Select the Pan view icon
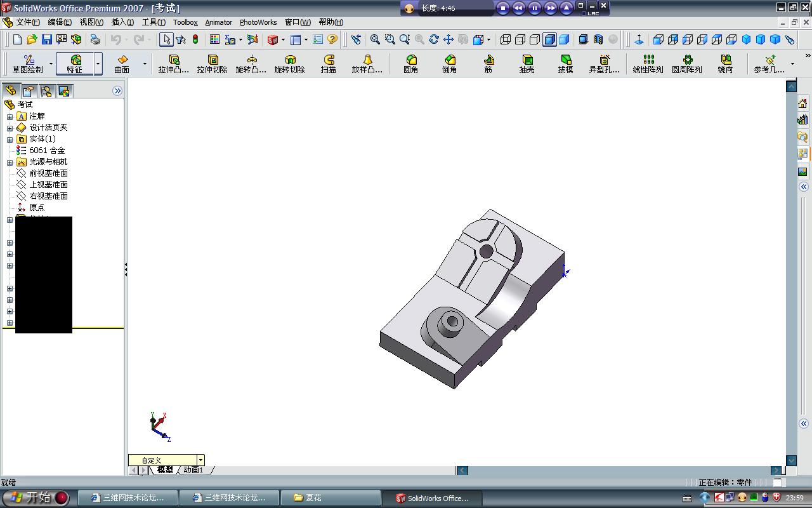 pyautogui.click(x=449, y=39)
